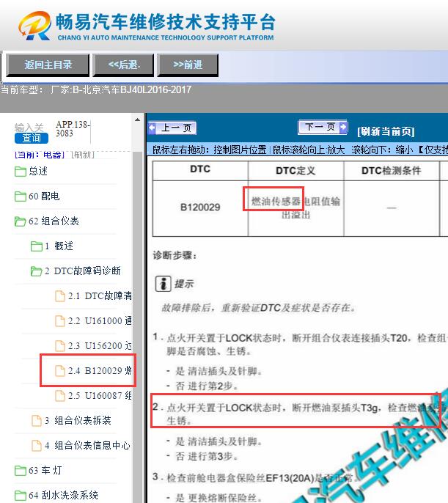Click the 燃油传感器电阻值输出溢出 definition cell

pos(295,208)
